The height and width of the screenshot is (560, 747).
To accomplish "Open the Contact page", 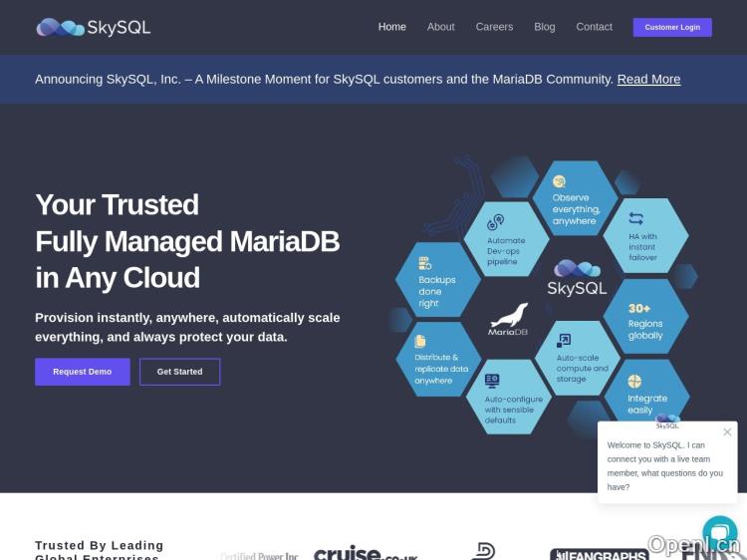I will pyautogui.click(x=594, y=27).
